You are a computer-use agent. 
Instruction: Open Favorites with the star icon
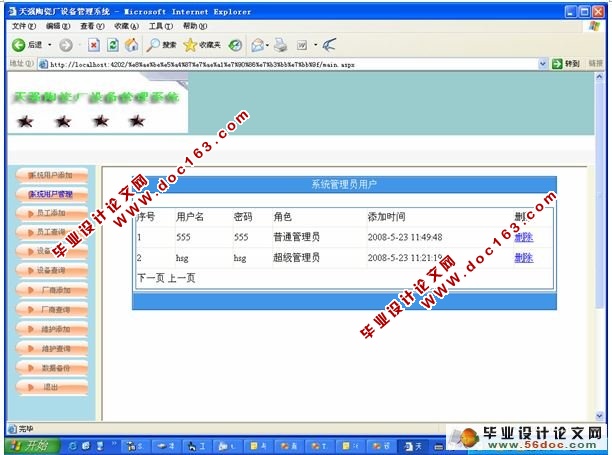point(190,45)
